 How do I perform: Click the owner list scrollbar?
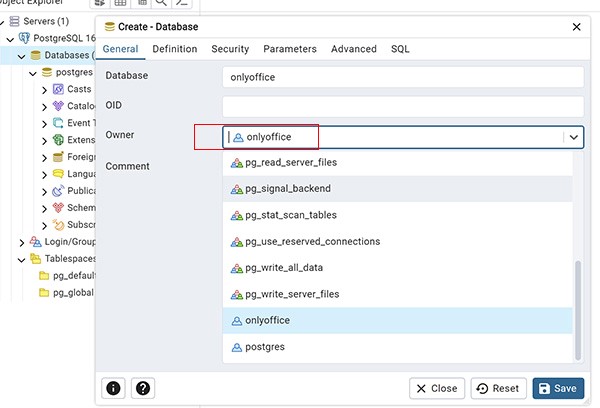pos(578,310)
